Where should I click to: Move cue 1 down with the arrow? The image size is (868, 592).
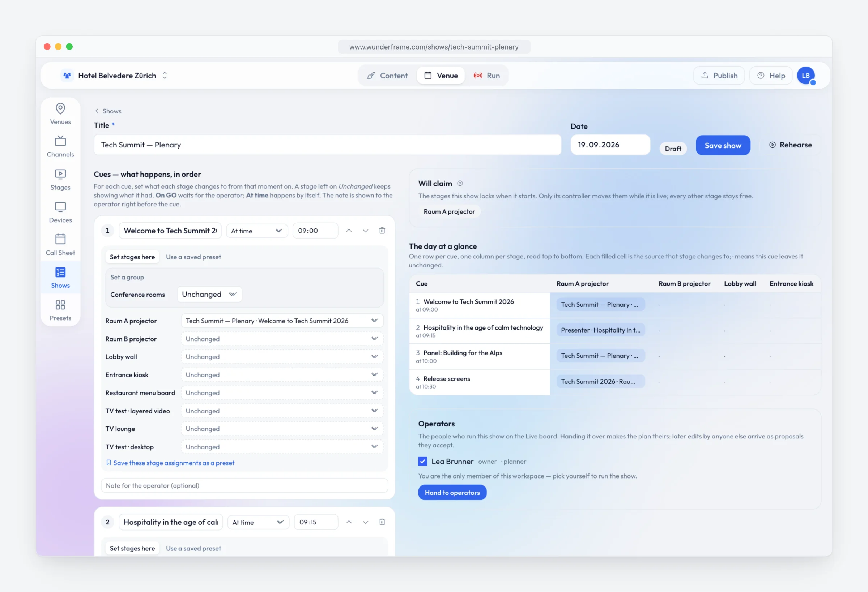pos(365,231)
